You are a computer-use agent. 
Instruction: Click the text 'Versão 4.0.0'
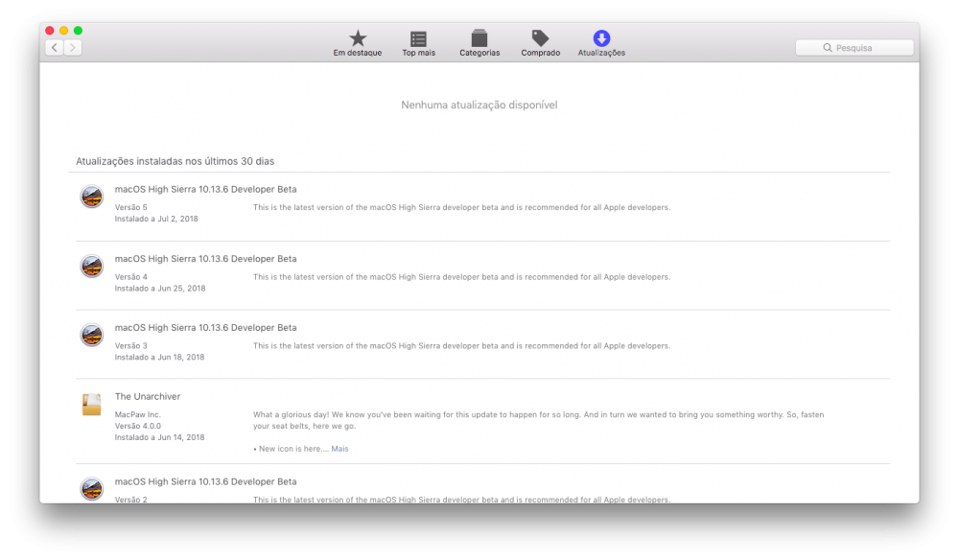point(137,426)
